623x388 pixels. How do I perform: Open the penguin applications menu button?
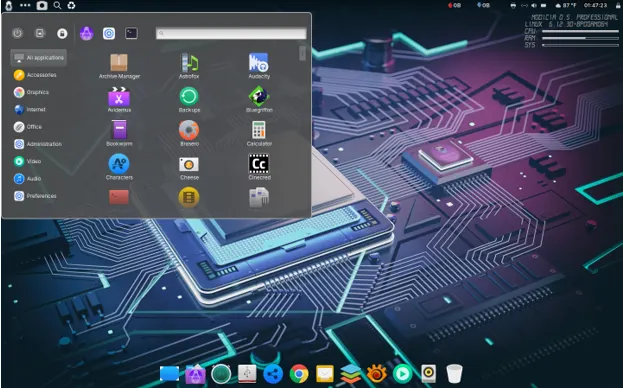(9, 6)
